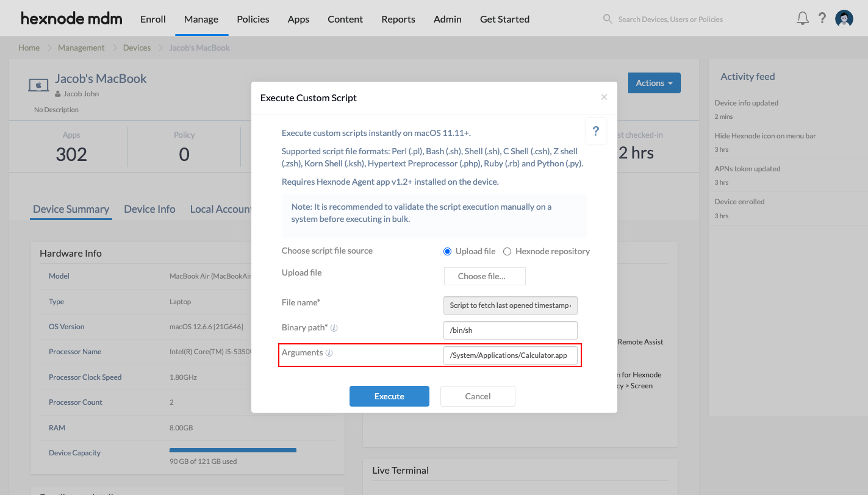Click the Processor Clock Speed 1.80GHz value
The width and height of the screenshot is (868, 495).
click(183, 377)
